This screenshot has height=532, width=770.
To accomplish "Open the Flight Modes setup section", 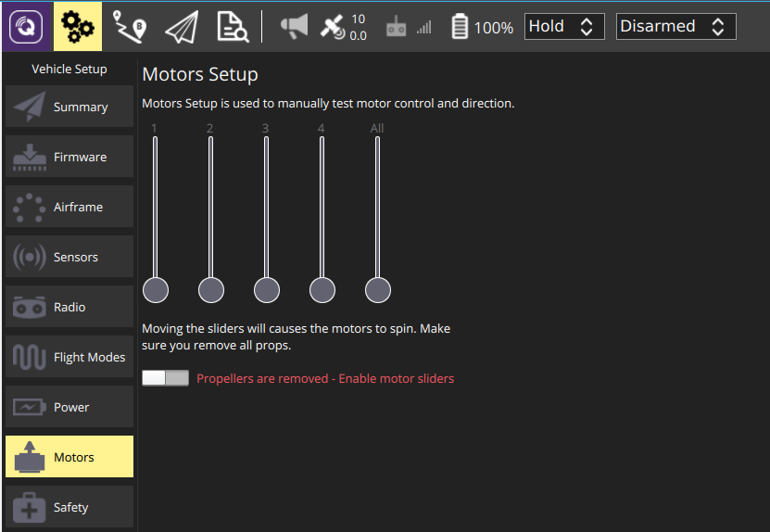I will [69, 357].
